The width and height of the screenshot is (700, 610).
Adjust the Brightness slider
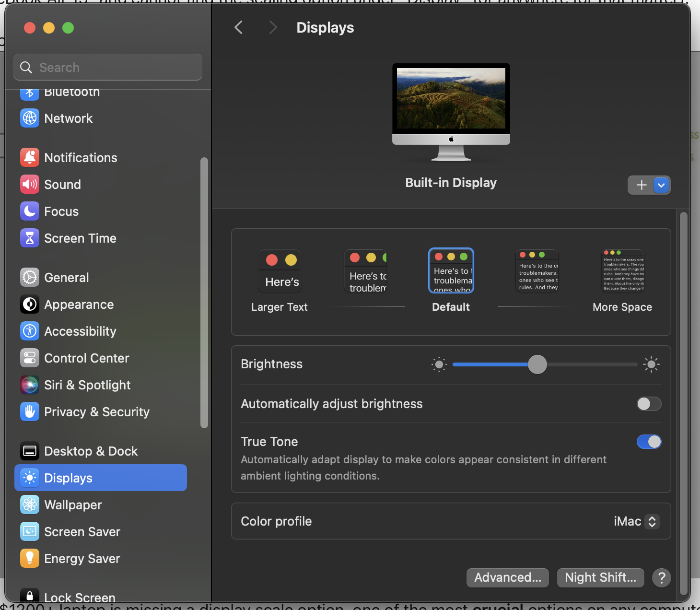click(537, 364)
